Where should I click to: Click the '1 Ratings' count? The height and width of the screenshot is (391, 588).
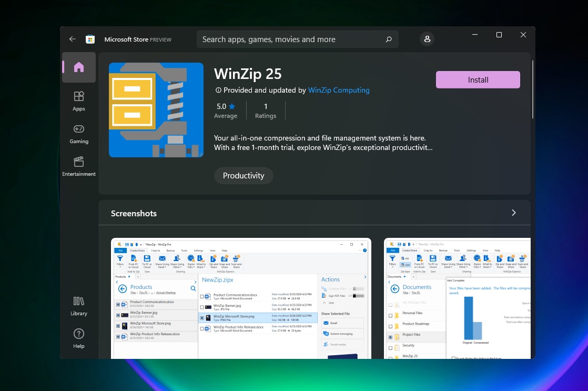tap(266, 111)
